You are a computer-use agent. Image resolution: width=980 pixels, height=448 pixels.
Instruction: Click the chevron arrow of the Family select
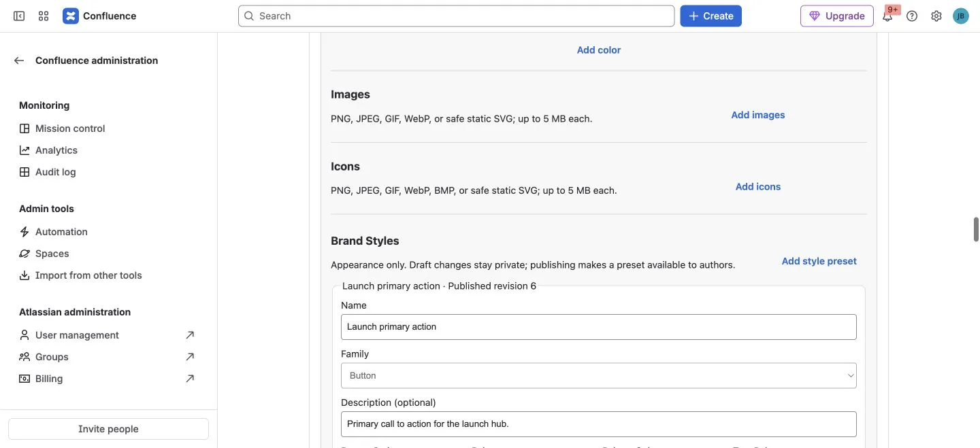(850, 375)
